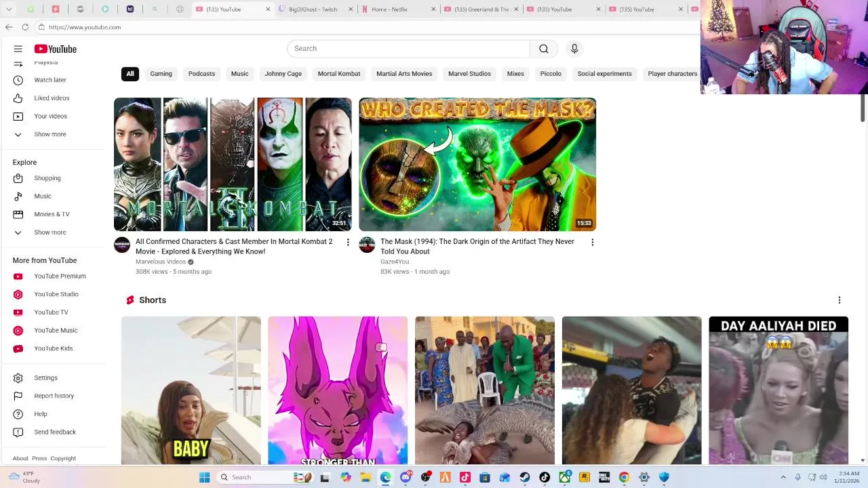Select the Music filter chip
Viewport: 868px width, 488px height.
coord(239,74)
